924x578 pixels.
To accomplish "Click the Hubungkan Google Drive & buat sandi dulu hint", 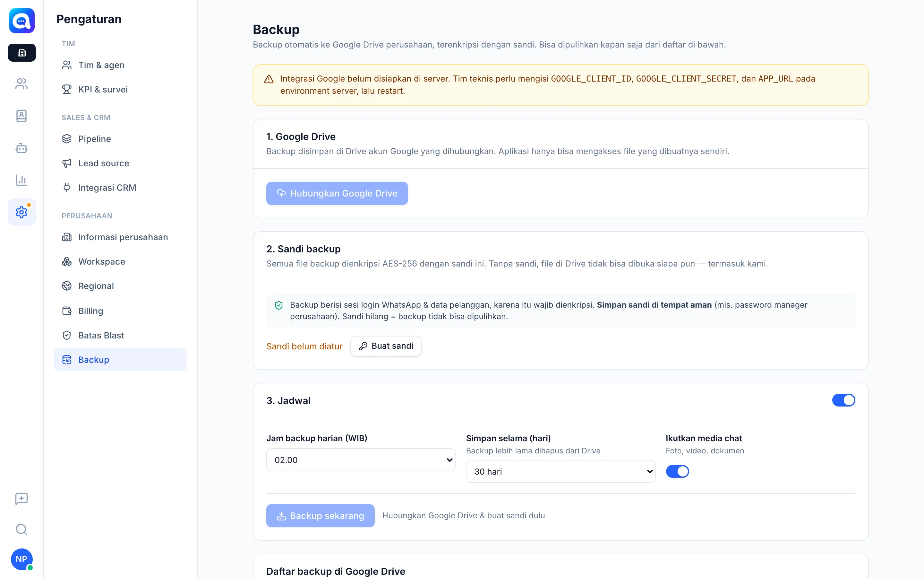I will [x=464, y=516].
